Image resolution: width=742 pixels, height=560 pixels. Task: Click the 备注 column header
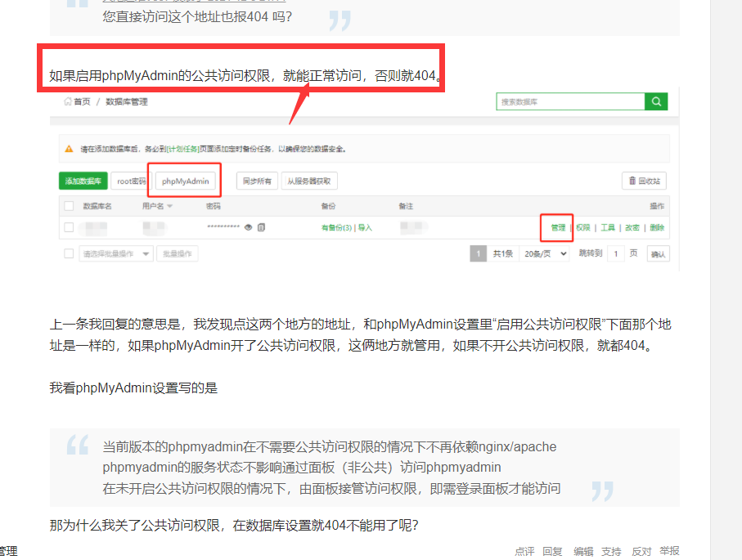tap(406, 206)
